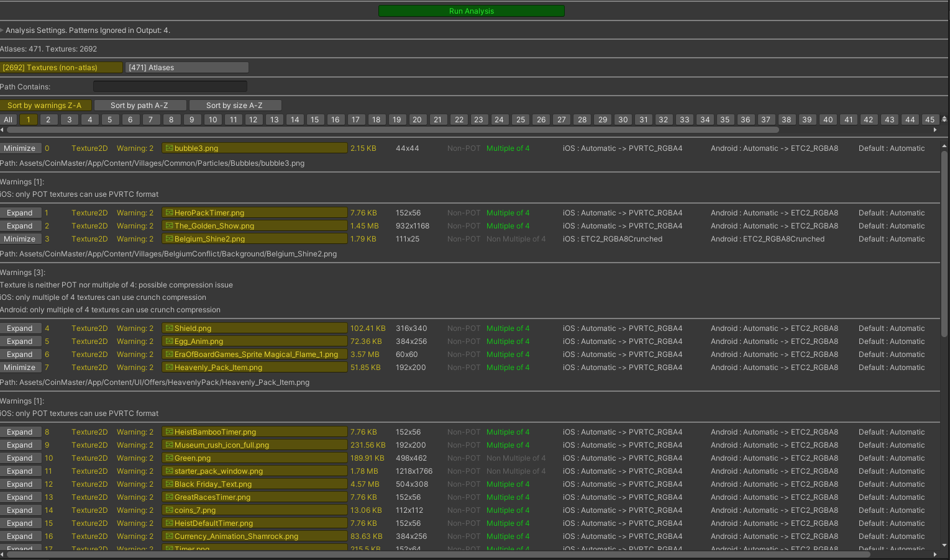Click the Run Analysis button
Image resolution: width=950 pixels, height=560 pixels.
tap(472, 11)
